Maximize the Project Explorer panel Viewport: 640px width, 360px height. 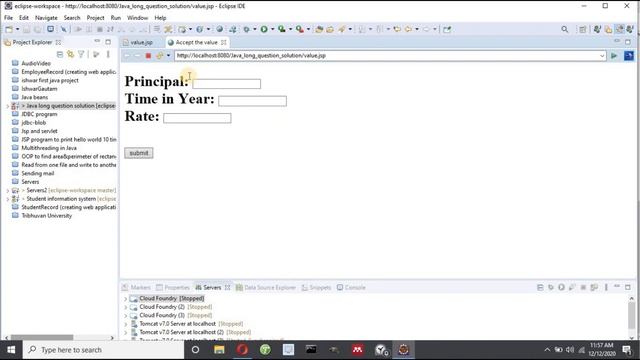click(x=108, y=42)
